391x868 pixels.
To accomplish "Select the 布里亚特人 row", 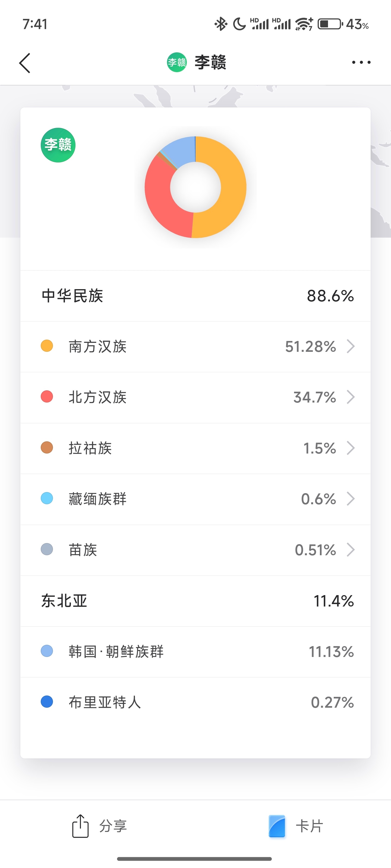I will click(x=195, y=703).
